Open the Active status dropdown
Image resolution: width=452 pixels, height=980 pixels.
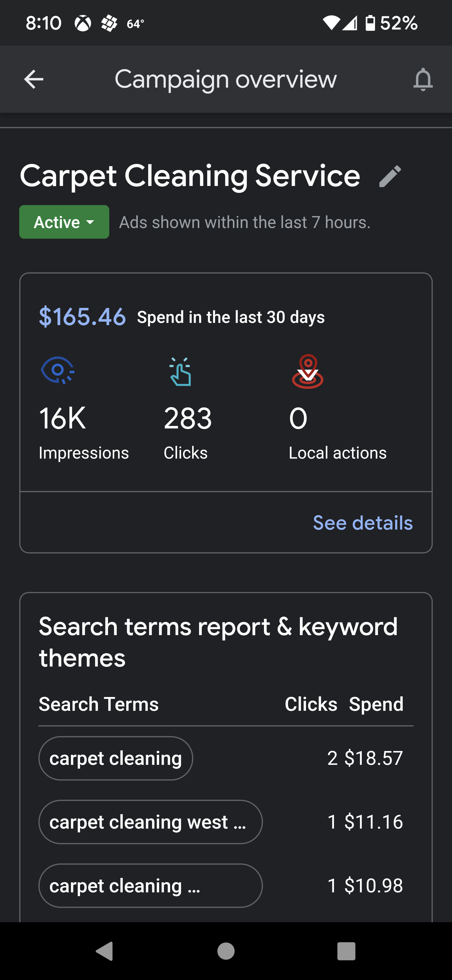coord(64,222)
